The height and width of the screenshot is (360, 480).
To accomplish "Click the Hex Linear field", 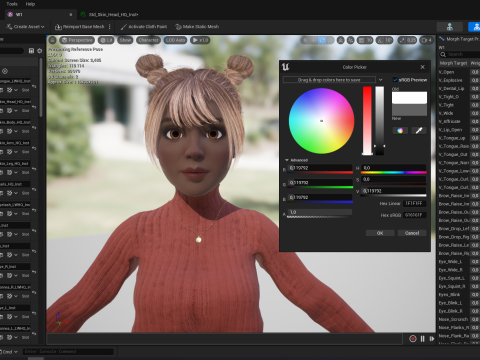I will click(x=415, y=203).
